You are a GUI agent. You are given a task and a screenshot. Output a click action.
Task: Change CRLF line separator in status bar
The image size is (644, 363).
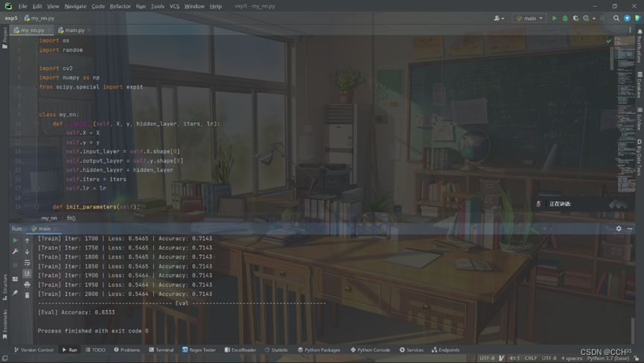pyautogui.click(x=531, y=358)
